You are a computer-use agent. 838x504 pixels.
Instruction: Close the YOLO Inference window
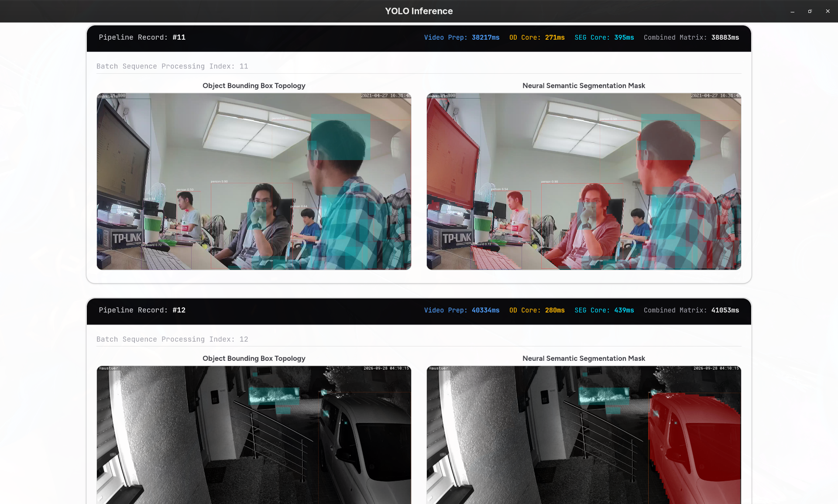click(828, 11)
